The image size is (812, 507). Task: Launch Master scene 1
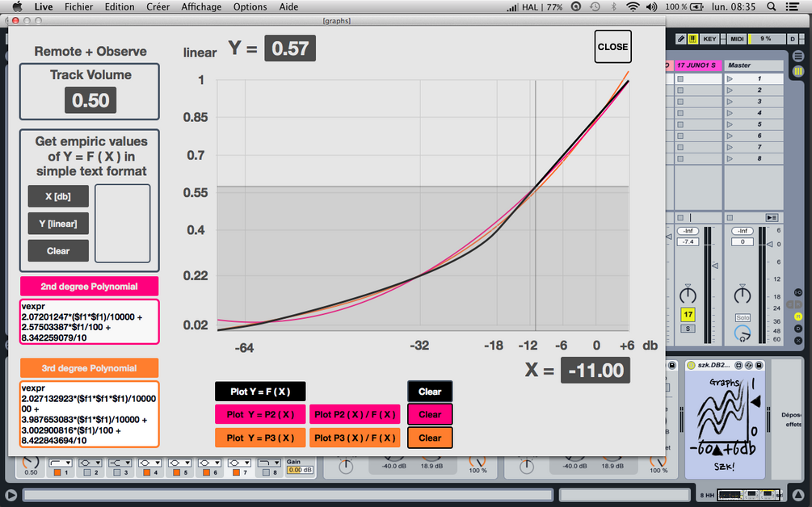[x=730, y=78]
